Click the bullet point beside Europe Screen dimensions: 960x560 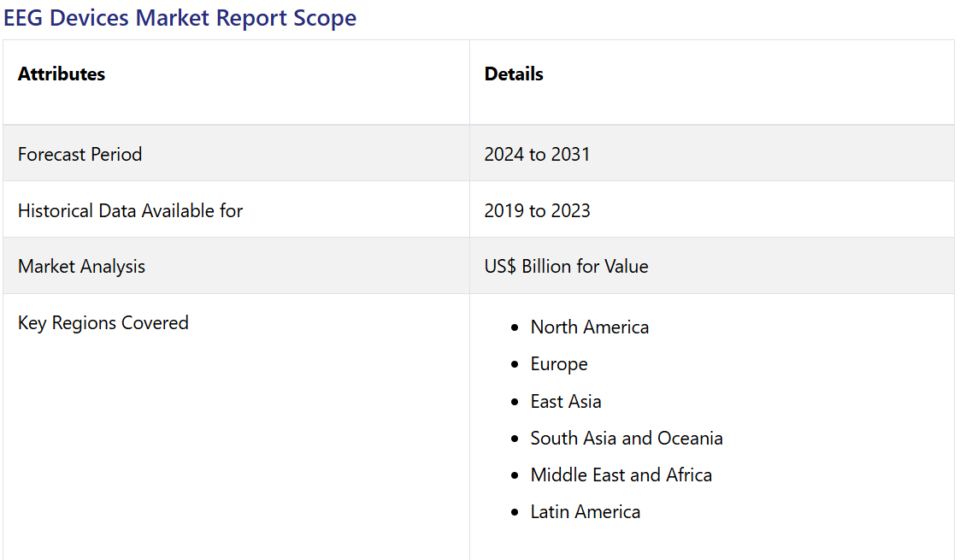pyautogui.click(x=514, y=365)
